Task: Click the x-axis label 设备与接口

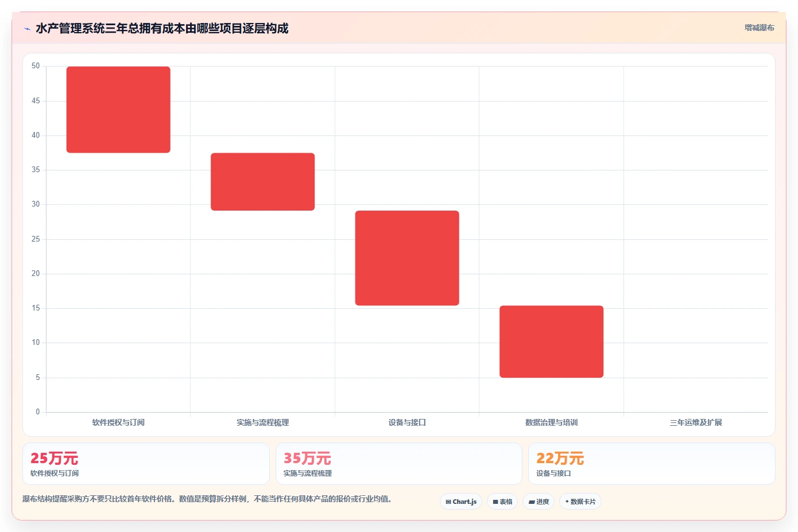Action: pyautogui.click(x=407, y=422)
